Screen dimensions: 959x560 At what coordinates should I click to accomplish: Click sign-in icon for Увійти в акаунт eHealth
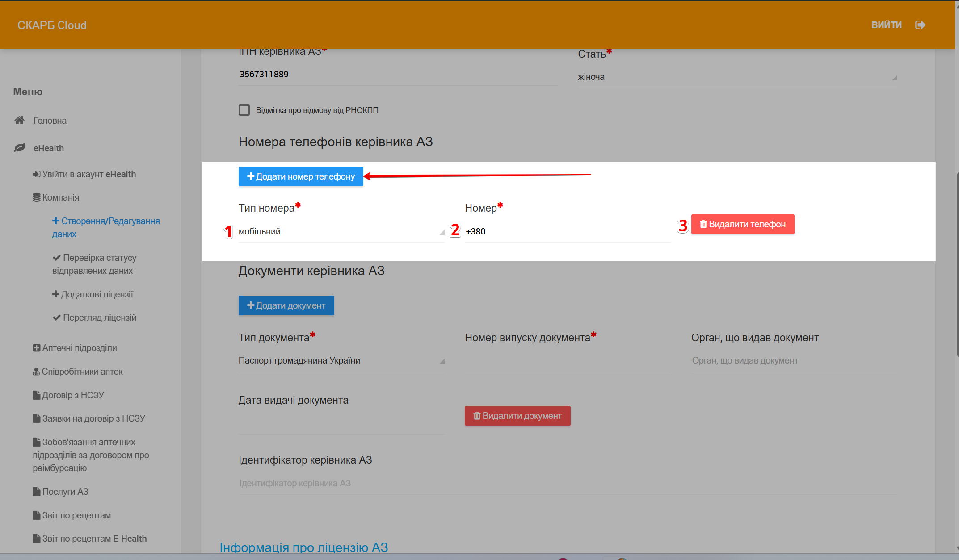click(x=36, y=174)
